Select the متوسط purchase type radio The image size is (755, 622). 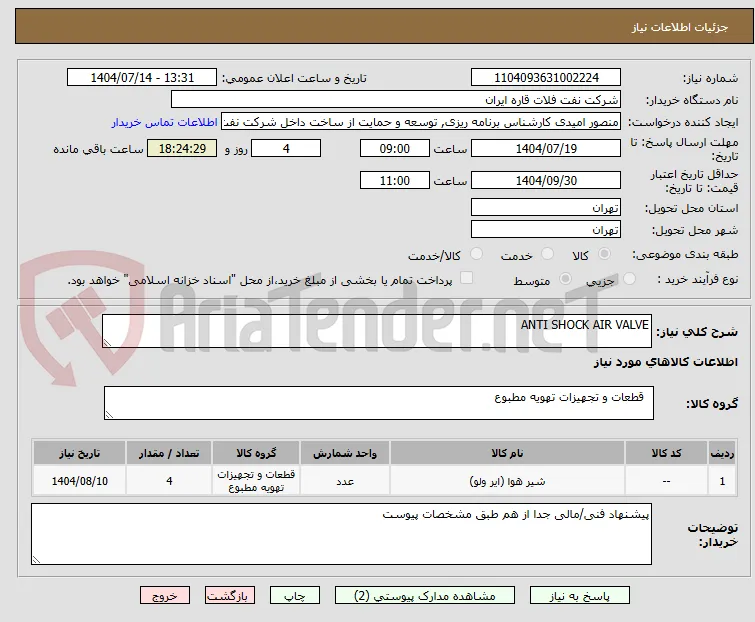point(565,279)
